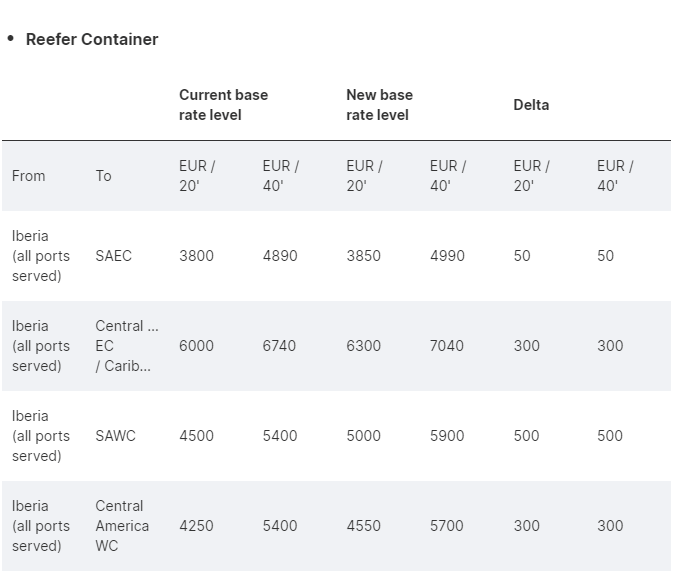This screenshot has width=674, height=574.
Task: Select the 4550 new rate cell
Action: 363,525
